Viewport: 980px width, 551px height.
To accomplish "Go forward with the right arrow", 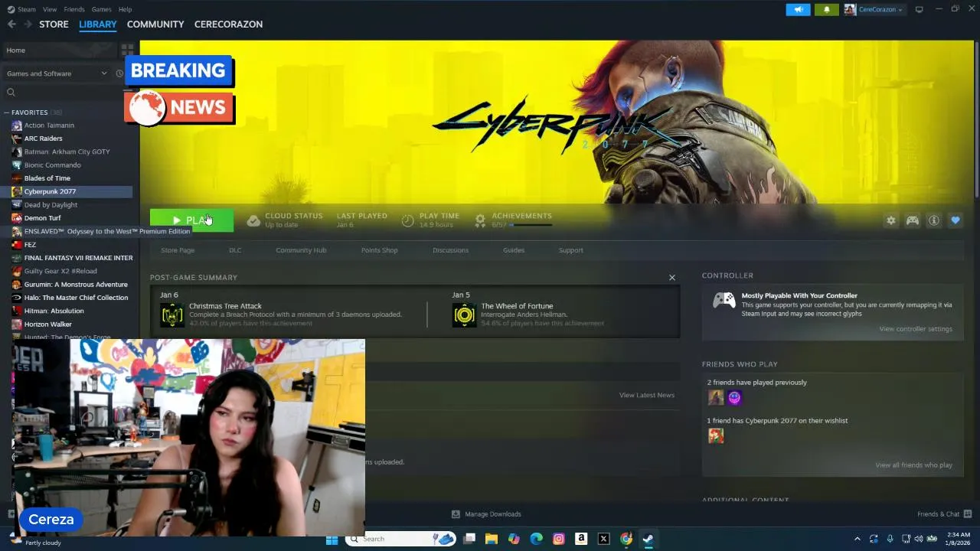I will 28,24.
